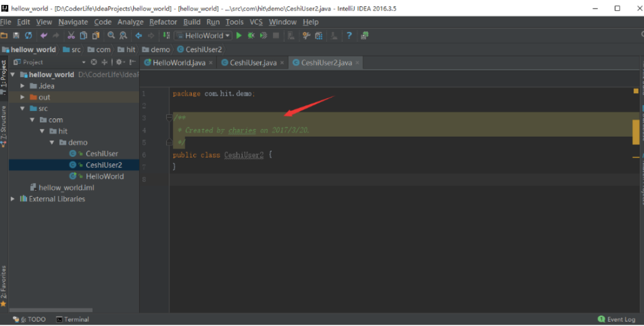Open Settings with the wrench icon
Viewport: 644px width, 326px height.
click(306, 36)
